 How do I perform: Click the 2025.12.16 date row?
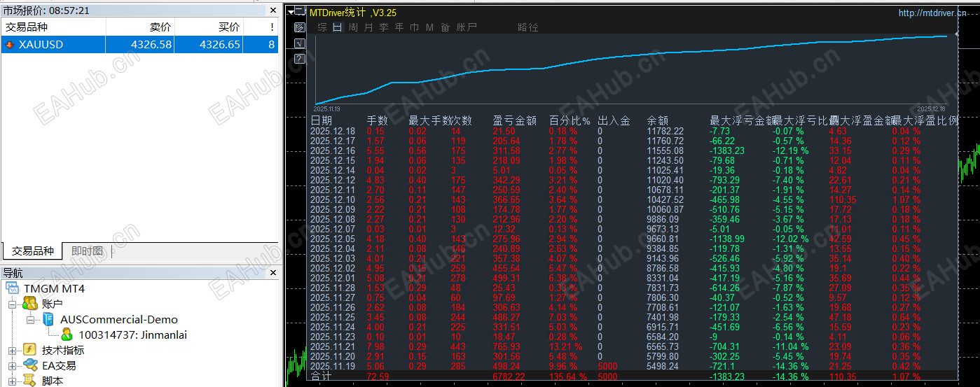click(x=333, y=150)
